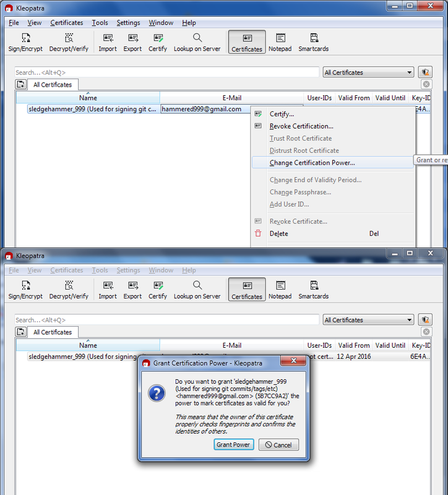Sort by E-Mail column in top window
448x495 pixels.
coord(232,98)
